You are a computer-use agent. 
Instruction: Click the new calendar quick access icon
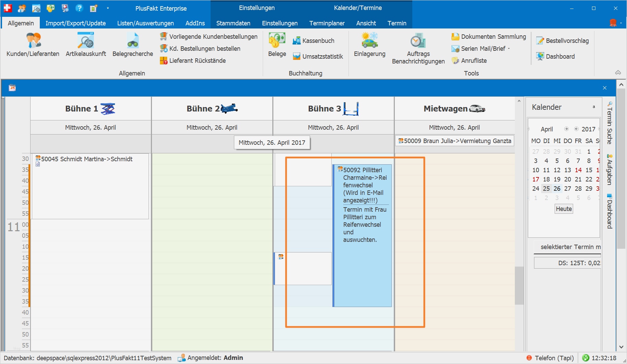94,8
